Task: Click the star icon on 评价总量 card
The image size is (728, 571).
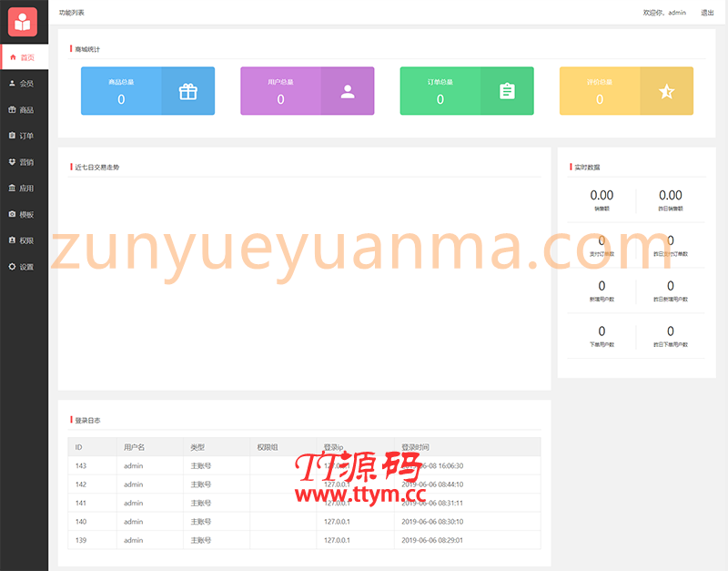Action: [x=667, y=92]
